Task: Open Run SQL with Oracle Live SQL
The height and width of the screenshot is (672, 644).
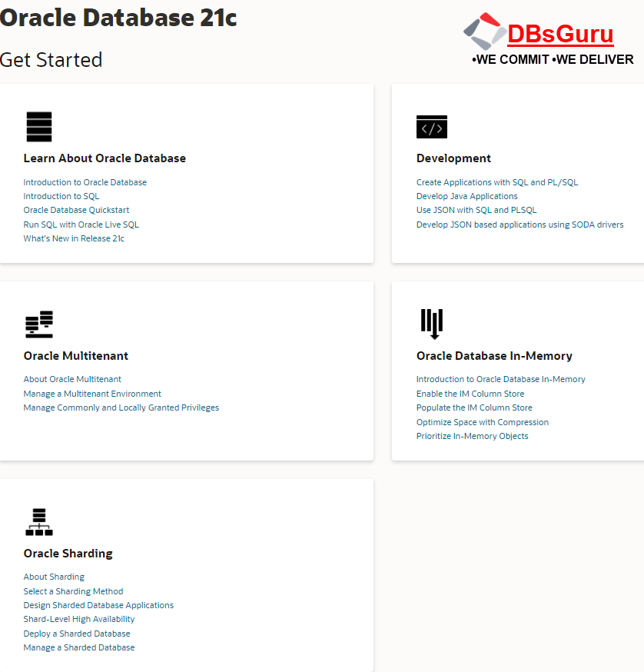Action: (x=81, y=225)
